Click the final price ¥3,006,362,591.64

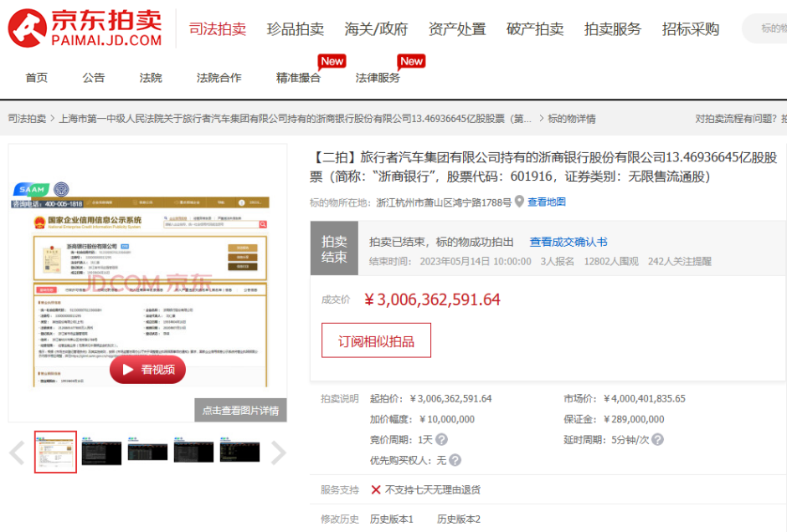(432, 299)
